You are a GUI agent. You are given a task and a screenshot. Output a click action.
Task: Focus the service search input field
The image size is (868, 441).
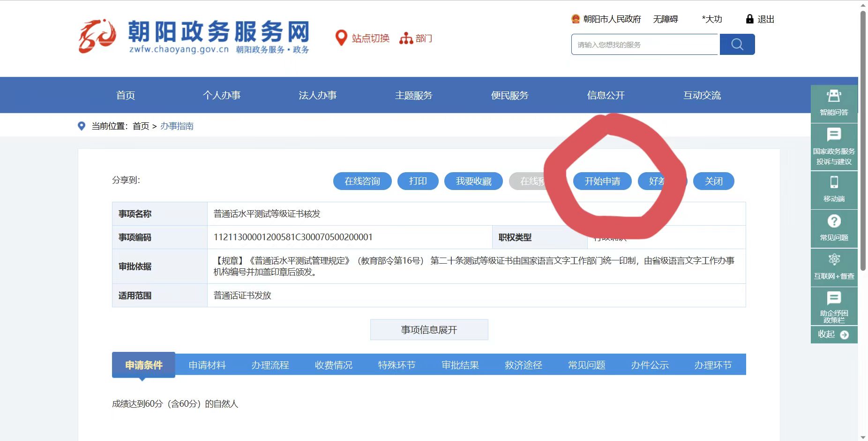click(644, 45)
